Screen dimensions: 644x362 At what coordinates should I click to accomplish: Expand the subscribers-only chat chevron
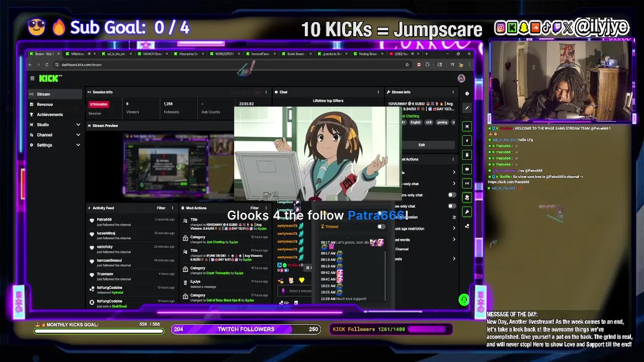[x=454, y=184]
